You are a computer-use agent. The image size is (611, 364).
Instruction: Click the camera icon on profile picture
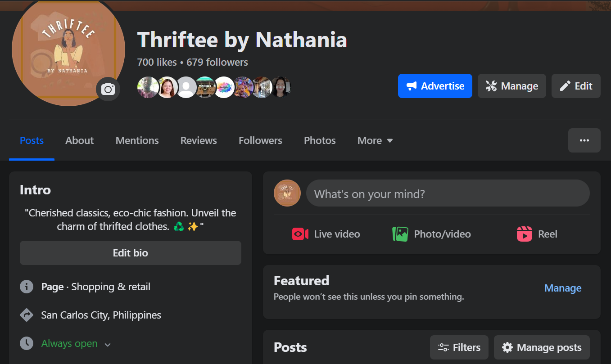coord(108,89)
